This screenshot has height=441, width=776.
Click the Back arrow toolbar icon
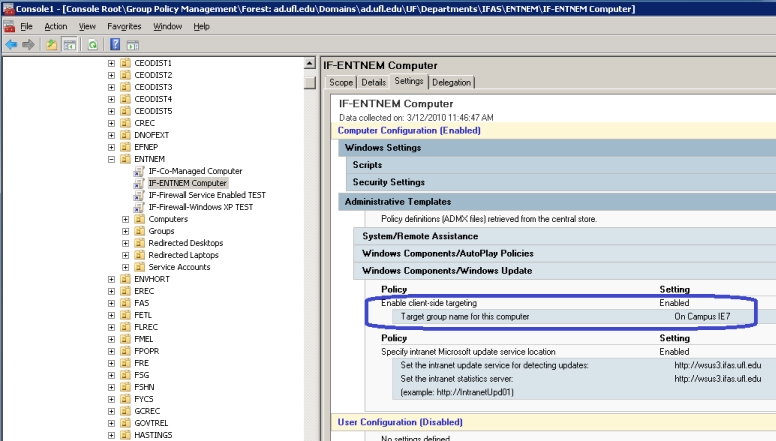click(x=11, y=45)
